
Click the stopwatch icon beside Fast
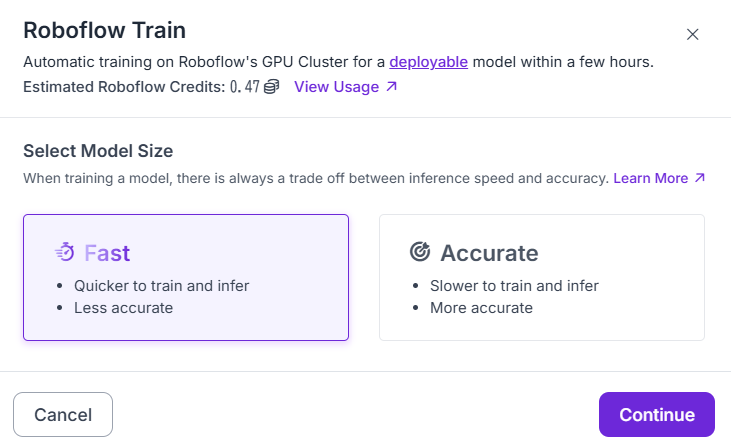point(65,252)
